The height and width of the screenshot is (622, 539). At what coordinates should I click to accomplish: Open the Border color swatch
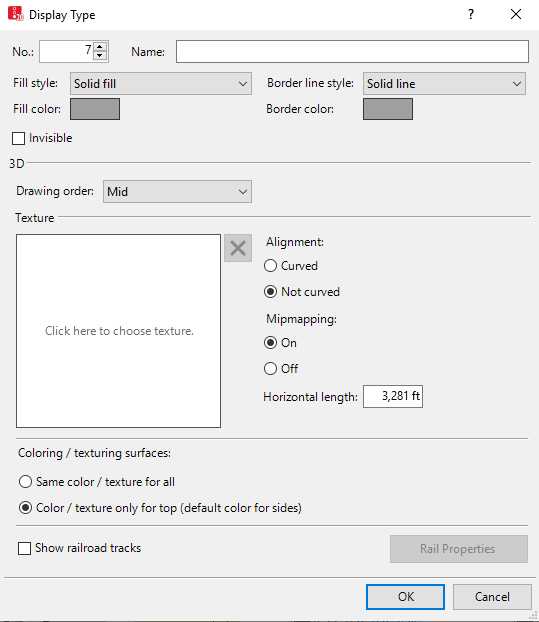(x=388, y=109)
